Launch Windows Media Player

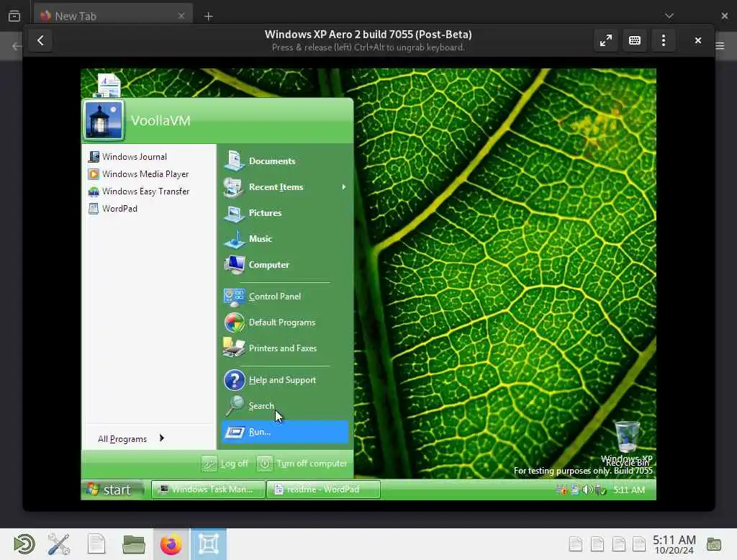pos(138,174)
